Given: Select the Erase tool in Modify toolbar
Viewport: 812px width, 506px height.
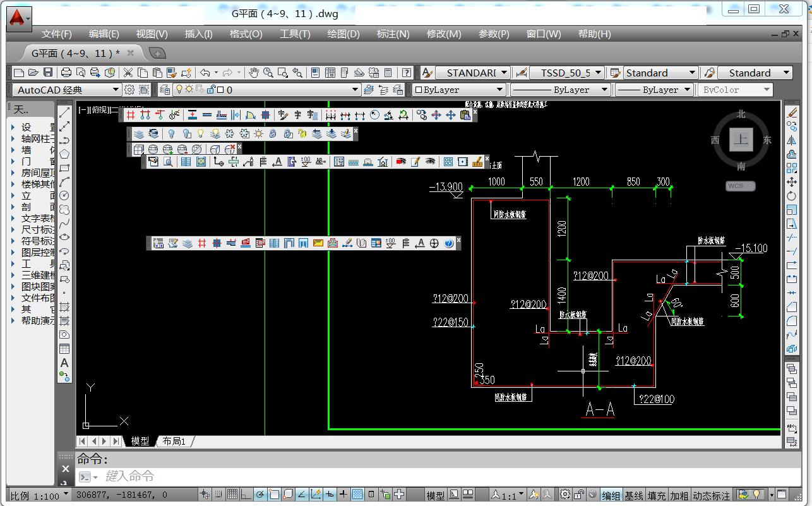Looking at the screenshot, I should pyautogui.click(x=792, y=112).
